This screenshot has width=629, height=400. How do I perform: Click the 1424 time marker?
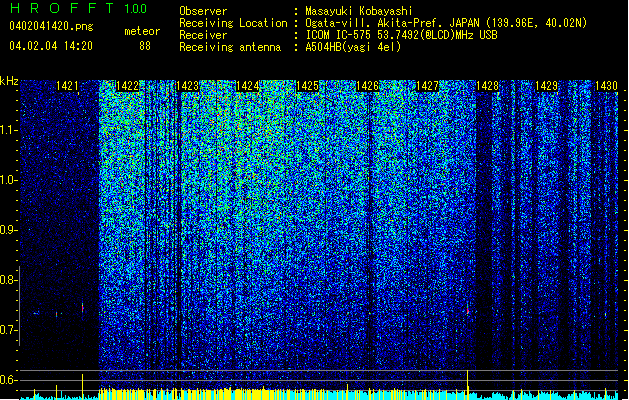(248, 86)
